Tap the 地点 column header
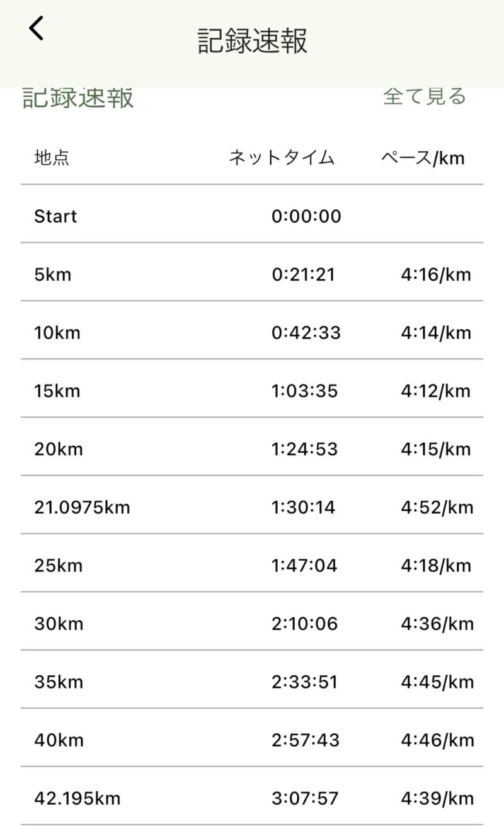Image resolution: width=504 pixels, height=833 pixels. [52, 158]
